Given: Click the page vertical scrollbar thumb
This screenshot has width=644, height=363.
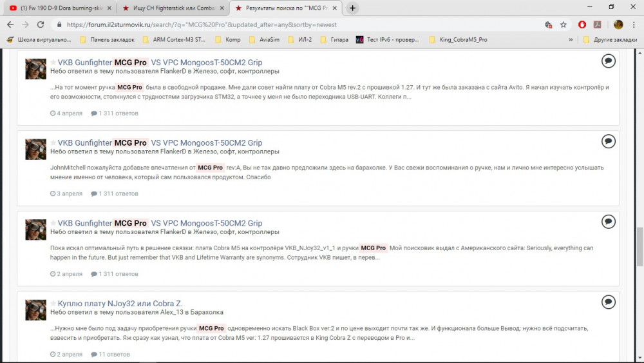Looking at the screenshot, I should tap(640, 247).
